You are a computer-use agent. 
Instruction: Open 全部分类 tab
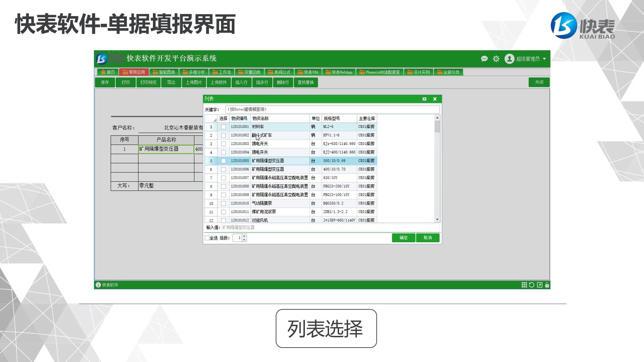[x=448, y=72]
